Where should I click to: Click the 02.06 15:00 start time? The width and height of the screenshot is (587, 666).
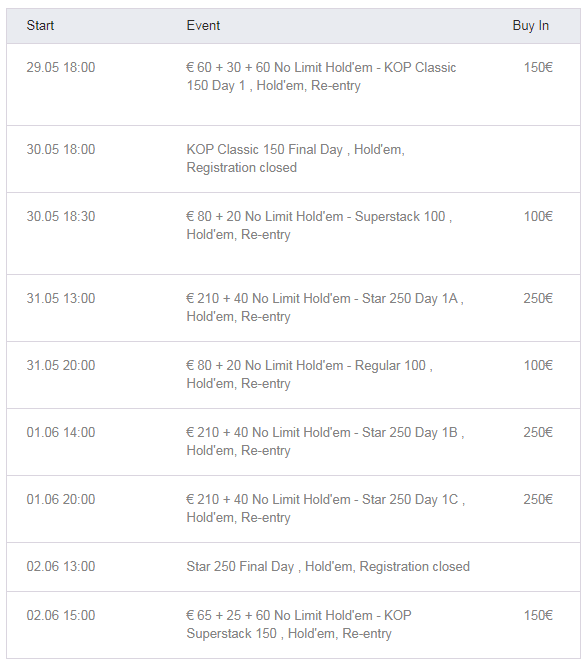[61, 615]
